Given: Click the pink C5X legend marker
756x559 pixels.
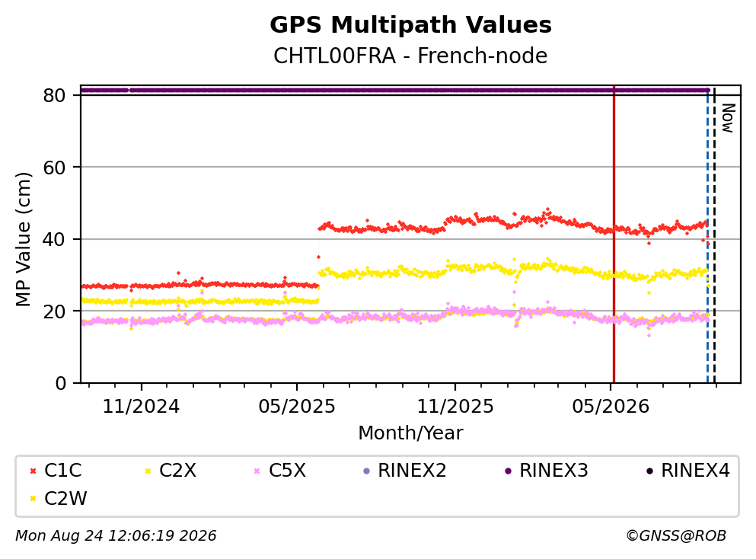Looking at the screenshot, I should coord(257,471).
